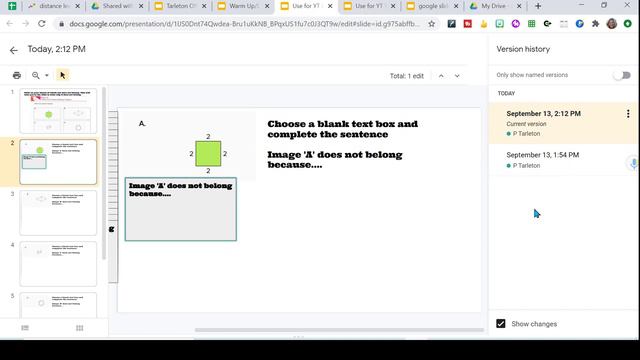
Task: Go to previous edit with up chevron
Action: pyautogui.click(x=441, y=76)
